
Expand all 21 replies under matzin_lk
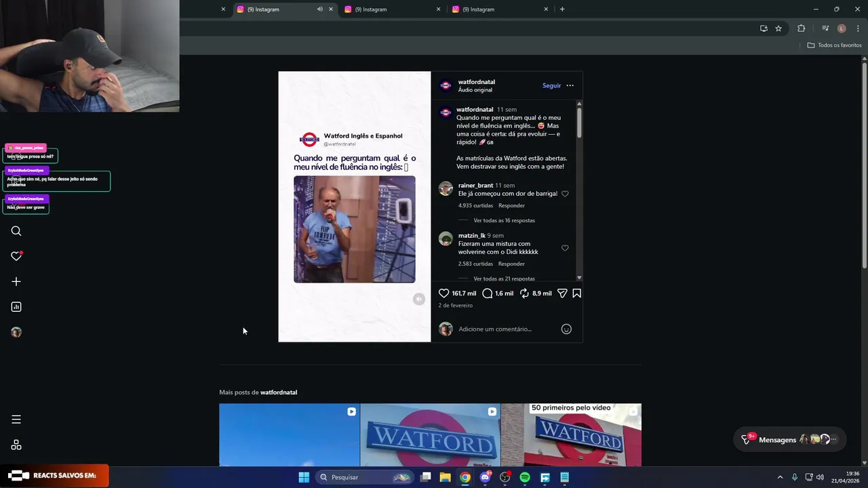pyautogui.click(x=504, y=279)
